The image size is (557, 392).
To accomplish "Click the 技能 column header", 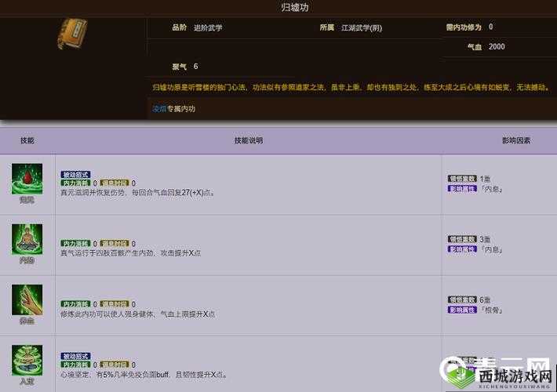I will 27,140.
